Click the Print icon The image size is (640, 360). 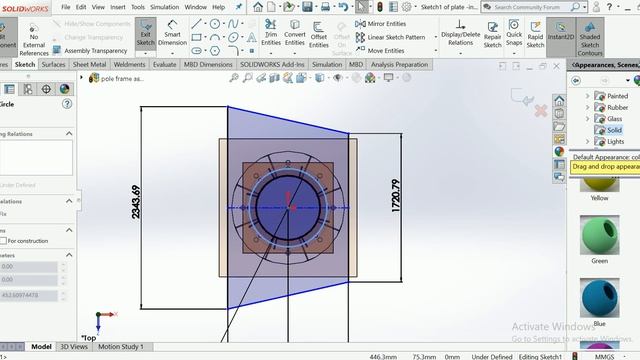[325, 7]
